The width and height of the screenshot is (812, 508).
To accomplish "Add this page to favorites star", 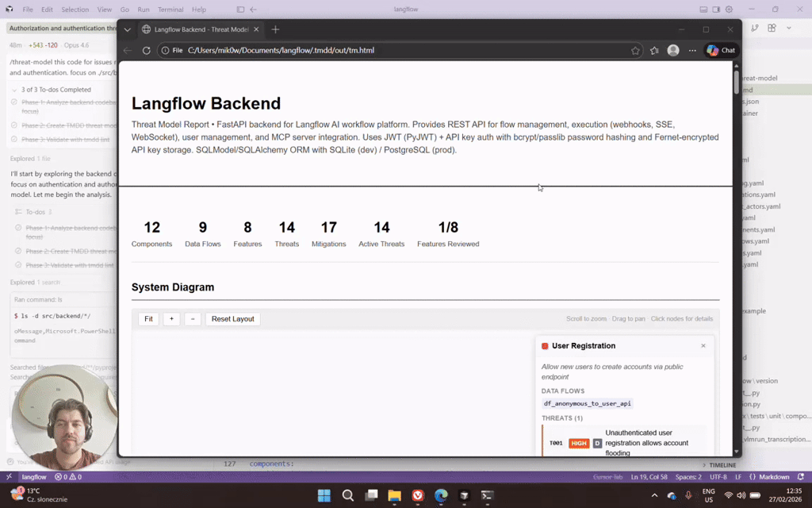I will pos(635,50).
